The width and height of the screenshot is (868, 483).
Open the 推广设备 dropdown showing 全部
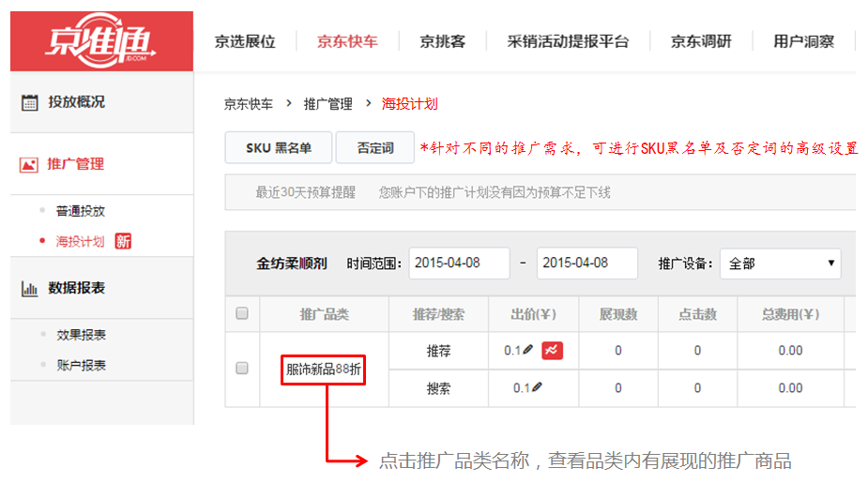point(780,264)
